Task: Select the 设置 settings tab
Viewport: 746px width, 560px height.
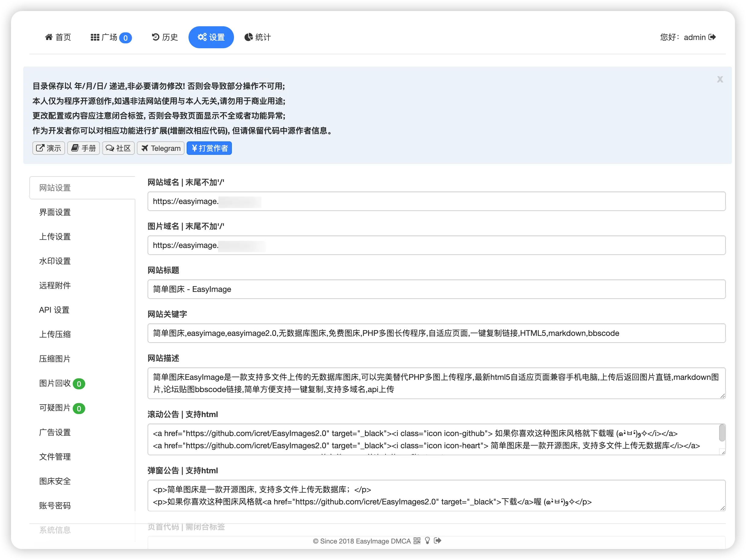Action: point(211,37)
